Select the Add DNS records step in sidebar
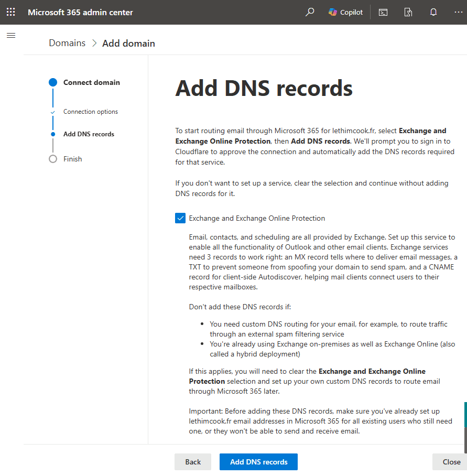The height and width of the screenshot is (476, 467). (89, 134)
